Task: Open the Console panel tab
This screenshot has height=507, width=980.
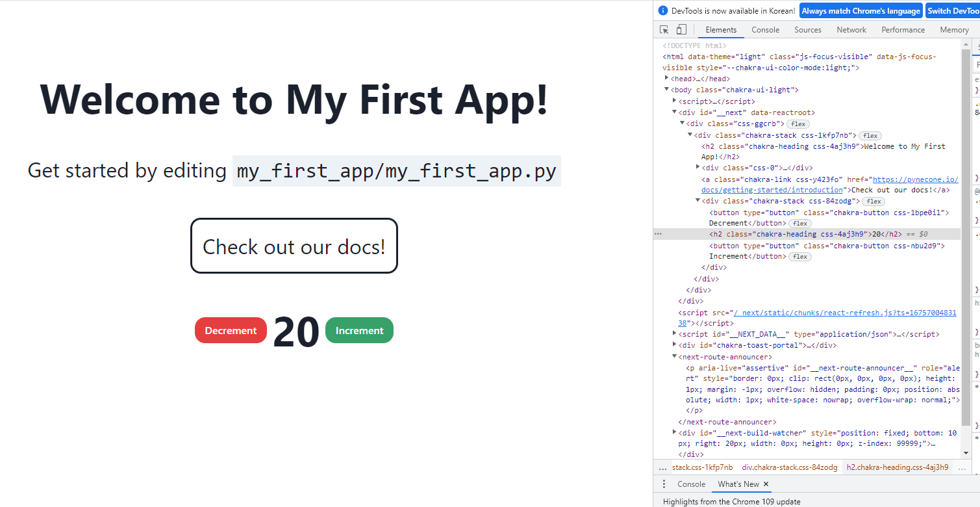Action: pos(766,30)
